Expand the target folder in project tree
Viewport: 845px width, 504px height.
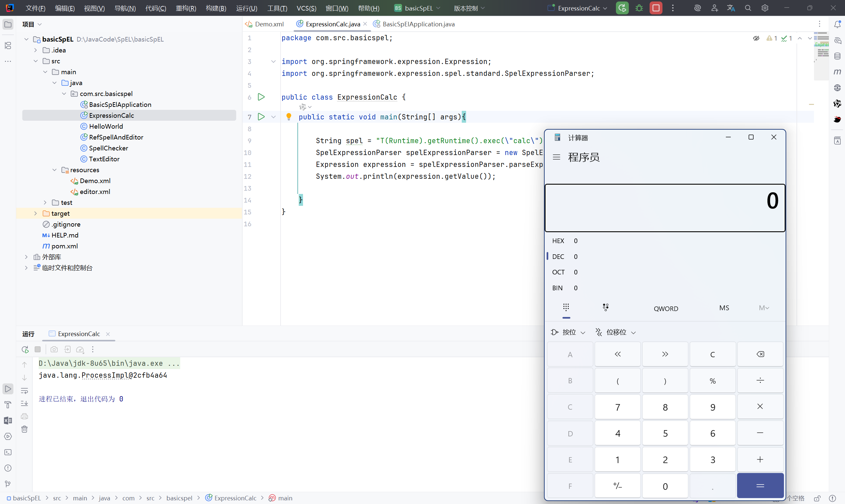click(35, 213)
